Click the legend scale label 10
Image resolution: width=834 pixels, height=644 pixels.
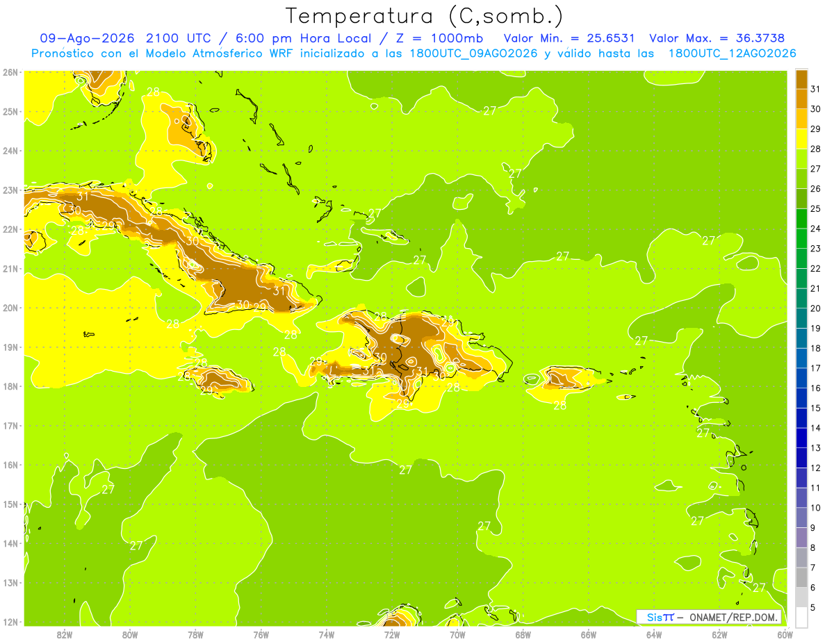click(815, 508)
